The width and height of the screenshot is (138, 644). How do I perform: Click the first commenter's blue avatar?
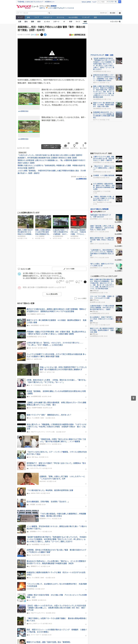point(19,274)
